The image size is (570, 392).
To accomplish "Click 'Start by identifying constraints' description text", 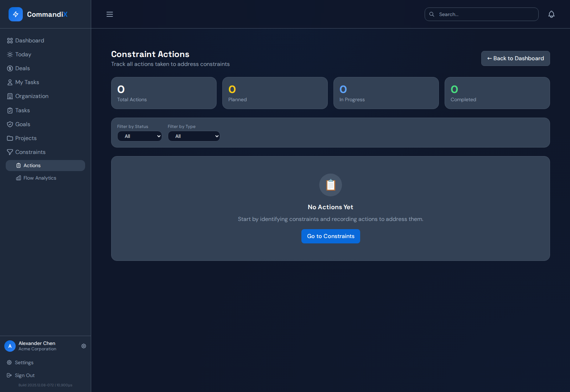I will 331,219.
